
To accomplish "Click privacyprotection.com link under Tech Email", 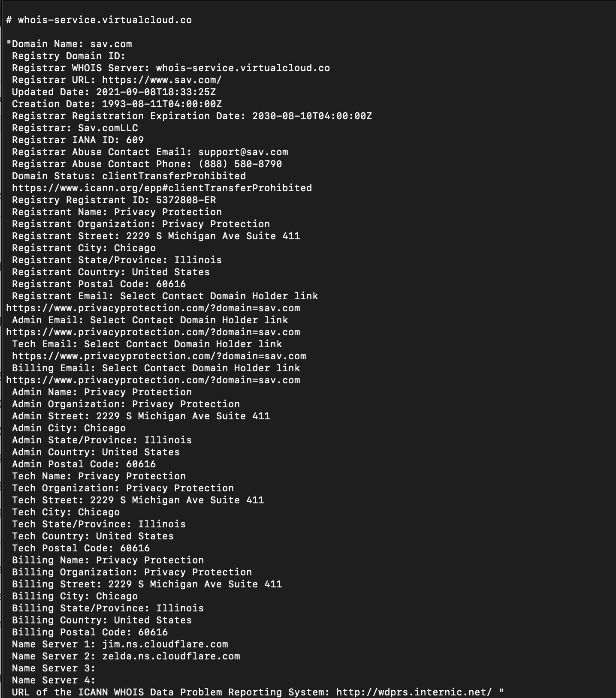I will coord(159,356).
